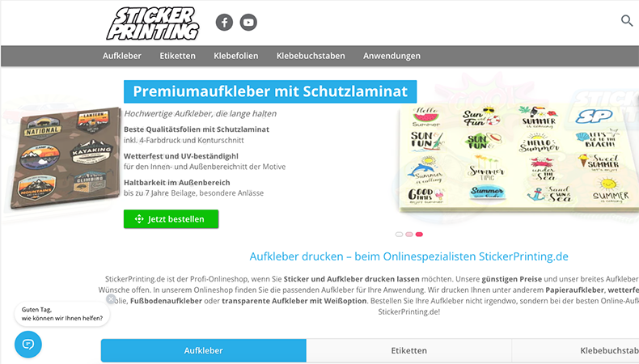Select the third active slider dot

(419, 235)
